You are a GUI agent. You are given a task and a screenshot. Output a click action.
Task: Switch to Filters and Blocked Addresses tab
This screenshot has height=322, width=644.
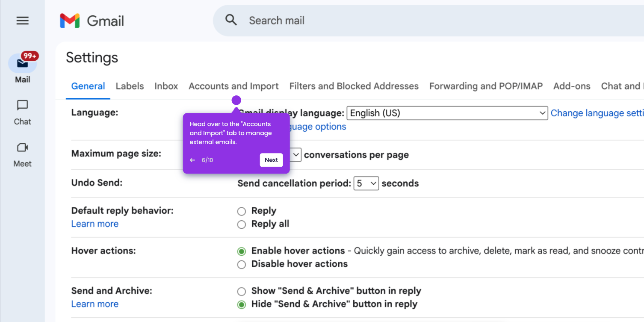(354, 86)
